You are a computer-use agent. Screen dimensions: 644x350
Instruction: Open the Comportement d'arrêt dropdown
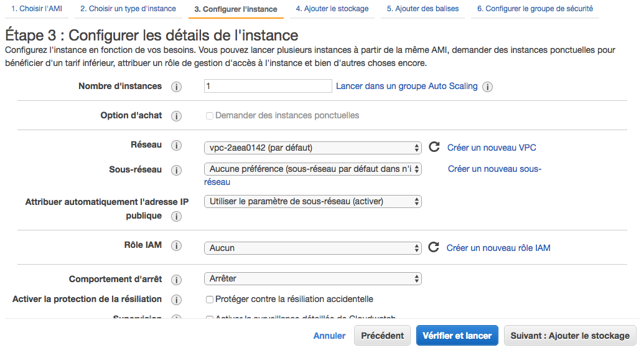tap(312, 278)
